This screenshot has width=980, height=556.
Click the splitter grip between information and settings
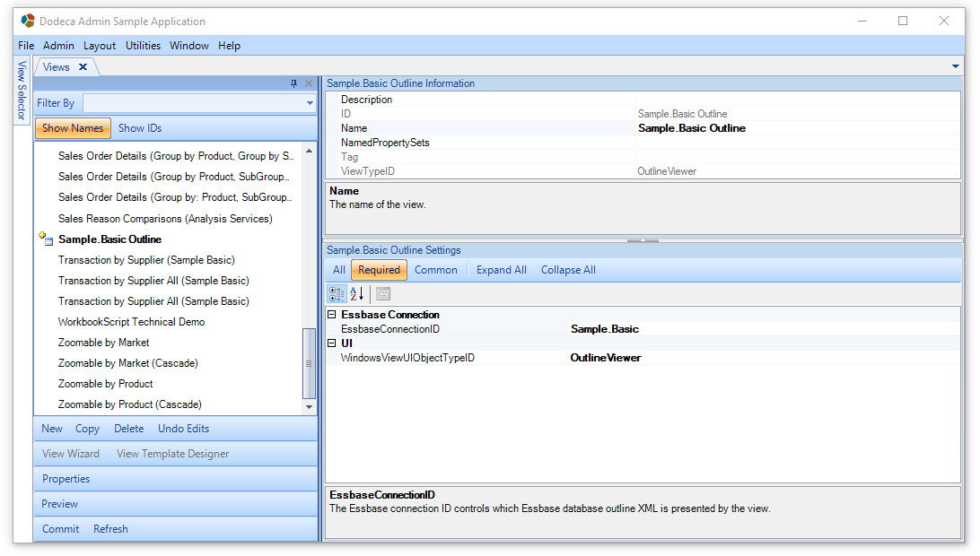(x=643, y=240)
